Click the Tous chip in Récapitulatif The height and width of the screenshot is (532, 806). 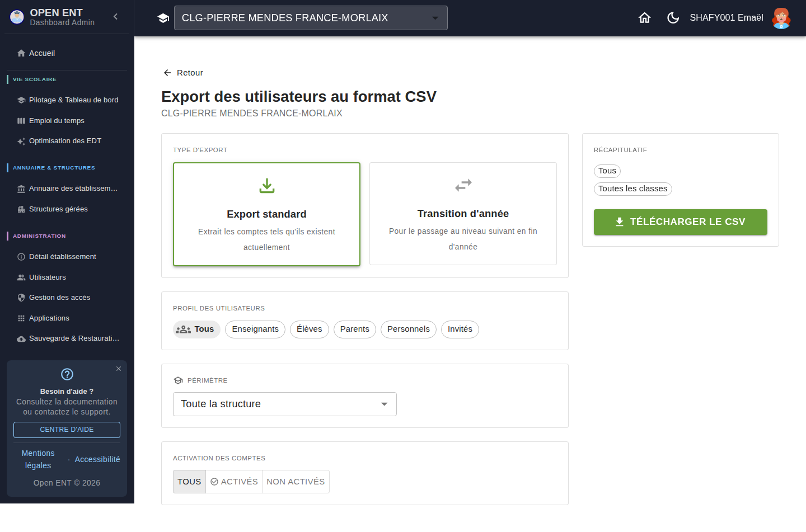pos(607,171)
